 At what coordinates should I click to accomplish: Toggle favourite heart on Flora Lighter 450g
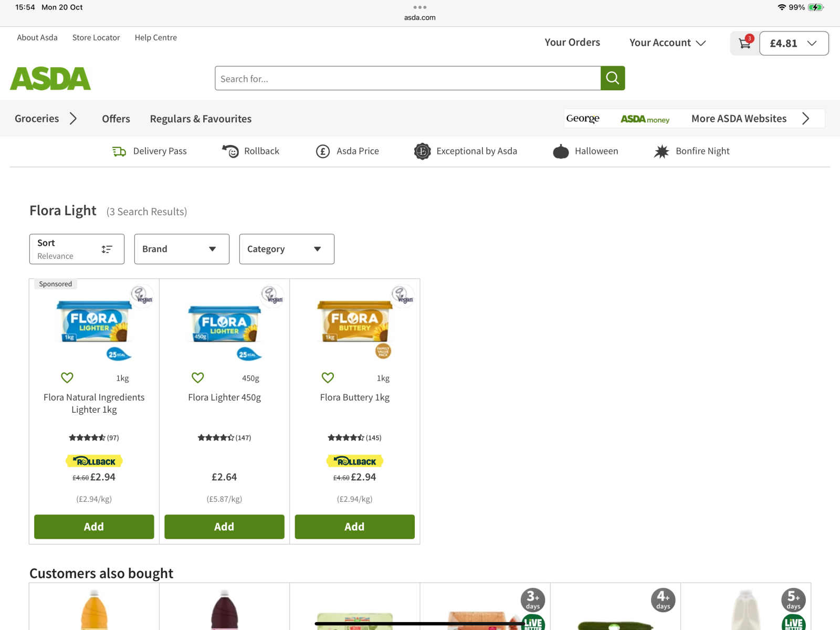pos(197,377)
